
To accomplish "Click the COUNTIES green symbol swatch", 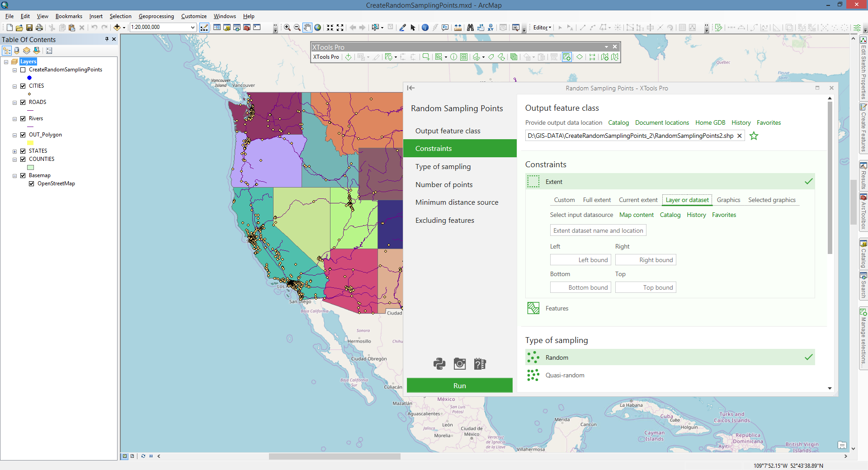I will point(30,167).
